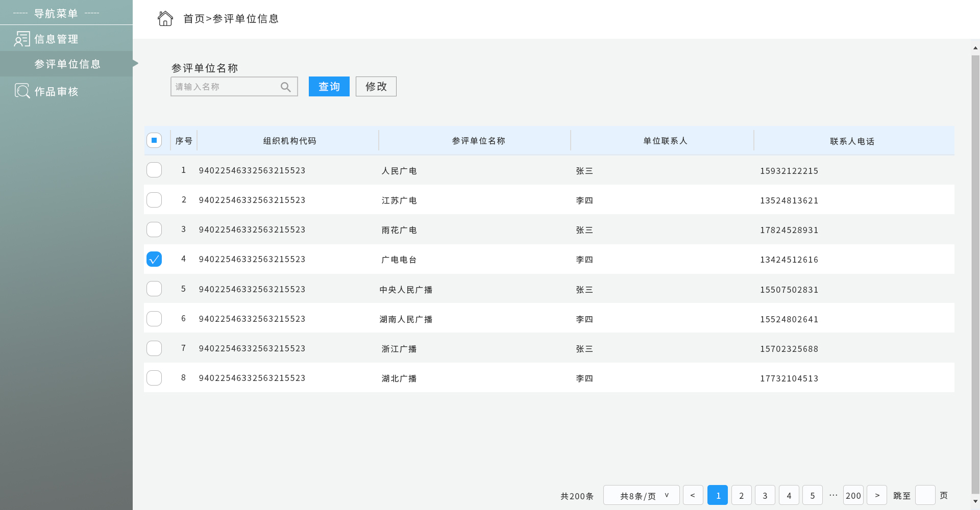Toggle the select-all header checkbox

click(154, 140)
